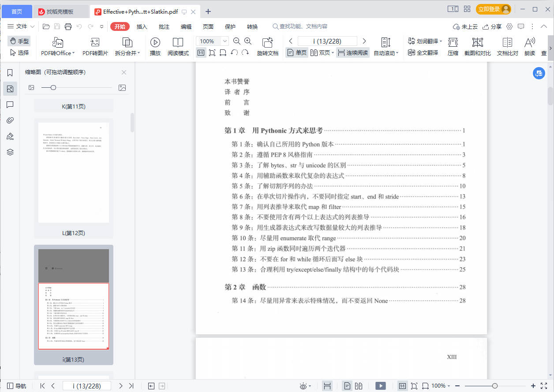Open the bookmark panel in sidebar
554x392 pixels.
tap(10, 73)
